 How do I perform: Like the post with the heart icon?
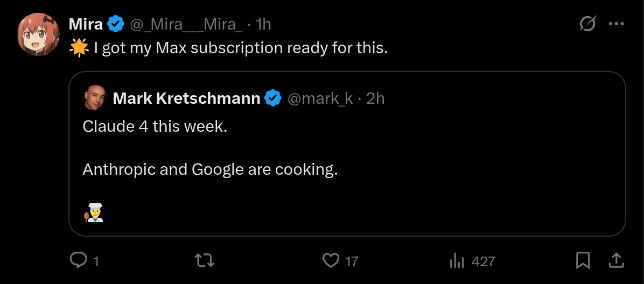[x=331, y=261]
